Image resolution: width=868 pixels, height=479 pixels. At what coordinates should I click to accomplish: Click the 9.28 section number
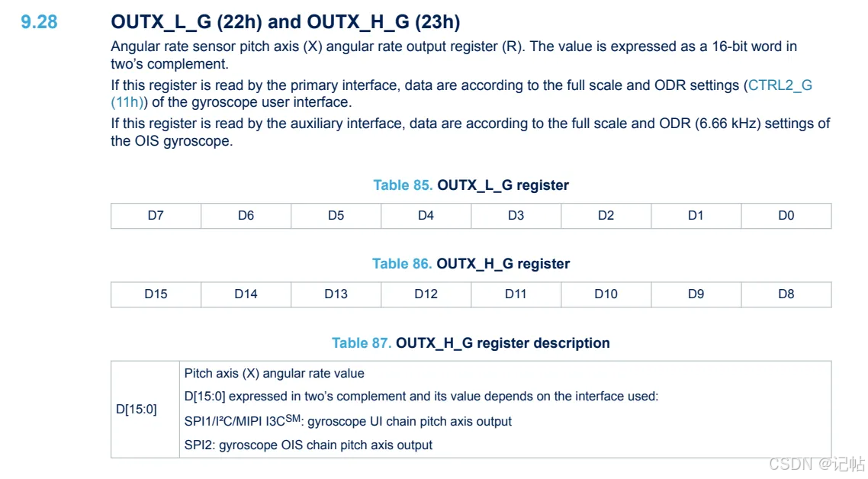(x=39, y=22)
